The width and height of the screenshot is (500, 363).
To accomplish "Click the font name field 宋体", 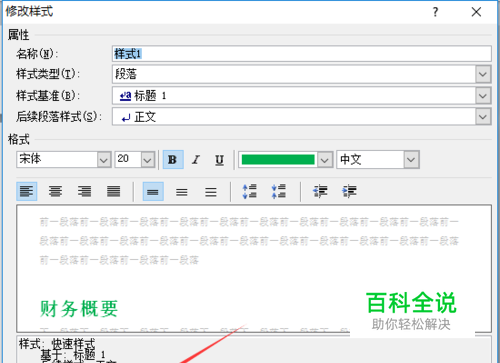I will [x=57, y=160].
